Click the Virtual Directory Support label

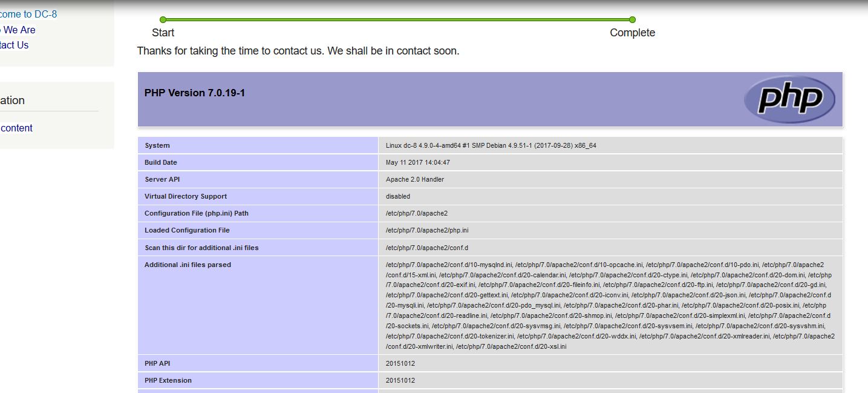coord(186,196)
